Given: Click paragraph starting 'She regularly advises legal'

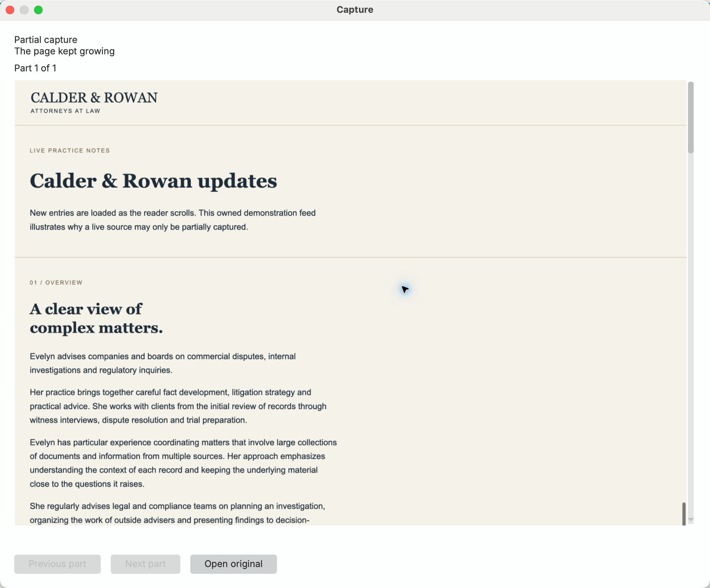Looking at the screenshot, I should click(177, 513).
